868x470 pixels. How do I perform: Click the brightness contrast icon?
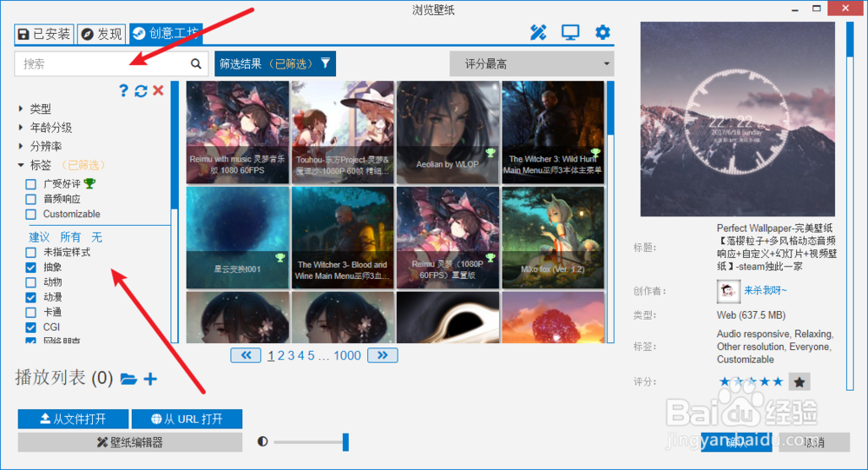[x=262, y=441]
